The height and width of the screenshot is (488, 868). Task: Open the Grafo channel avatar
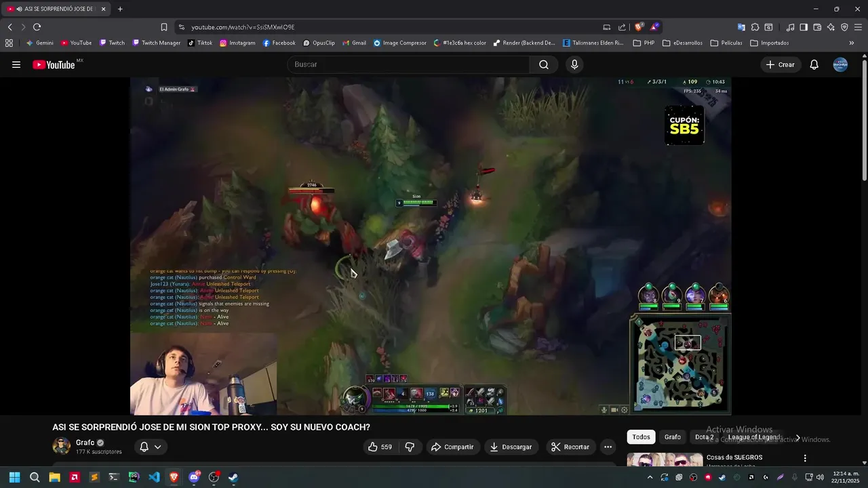(62, 446)
